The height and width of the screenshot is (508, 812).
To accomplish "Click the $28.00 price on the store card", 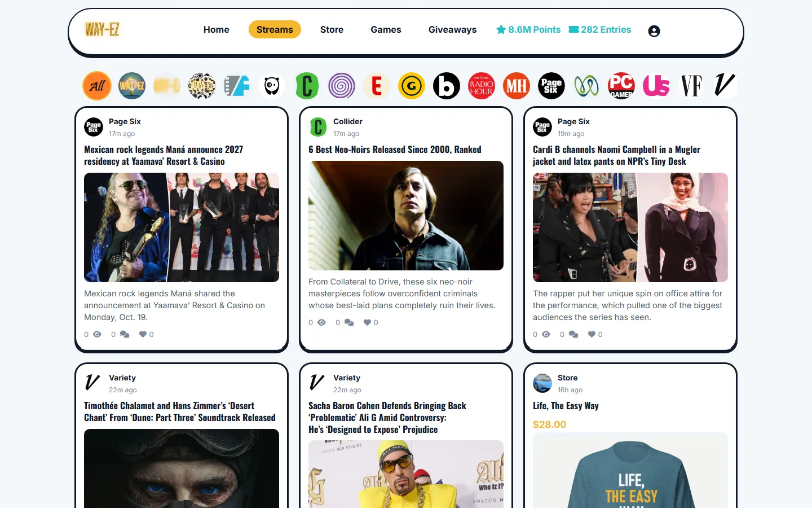I will (x=550, y=424).
